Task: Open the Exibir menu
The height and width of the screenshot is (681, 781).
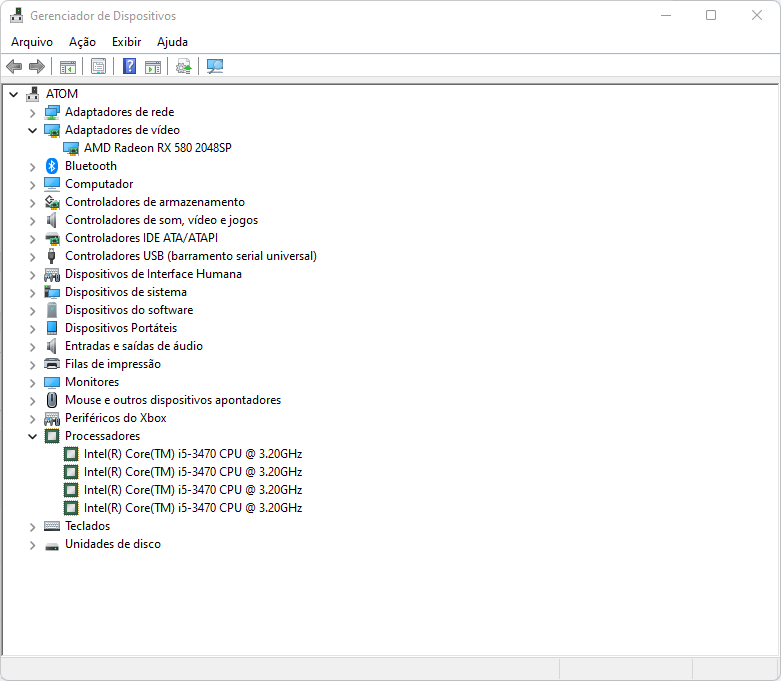Action: (127, 42)
